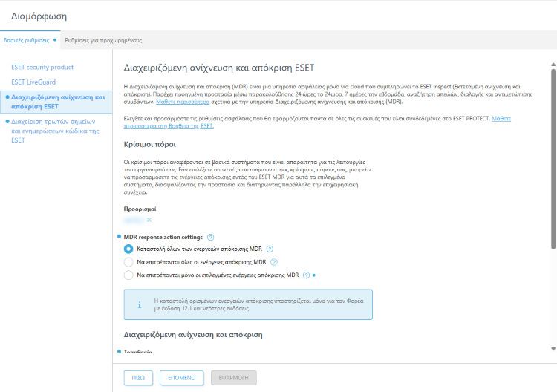Select 'Να επιτρέπονται μόνο οι επιλεγμένες ενέργειες'

(128, 275)
